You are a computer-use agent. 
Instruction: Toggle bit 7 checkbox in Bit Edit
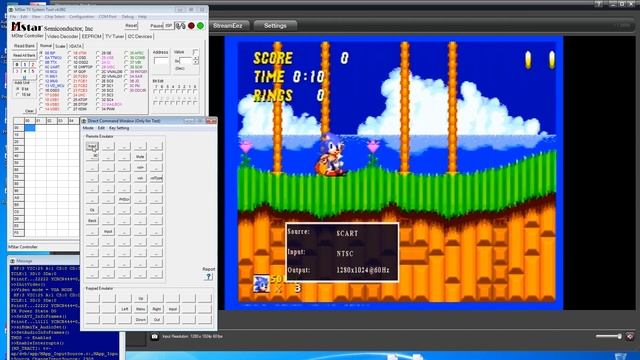click(156, 91)
